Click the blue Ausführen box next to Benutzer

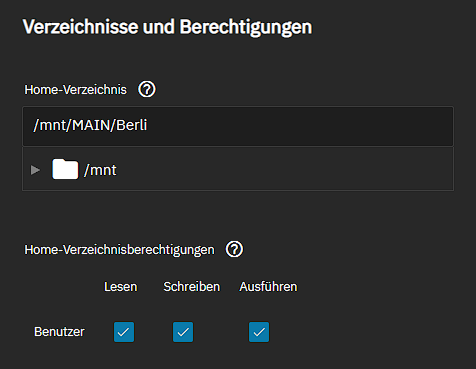coord(259,332)
